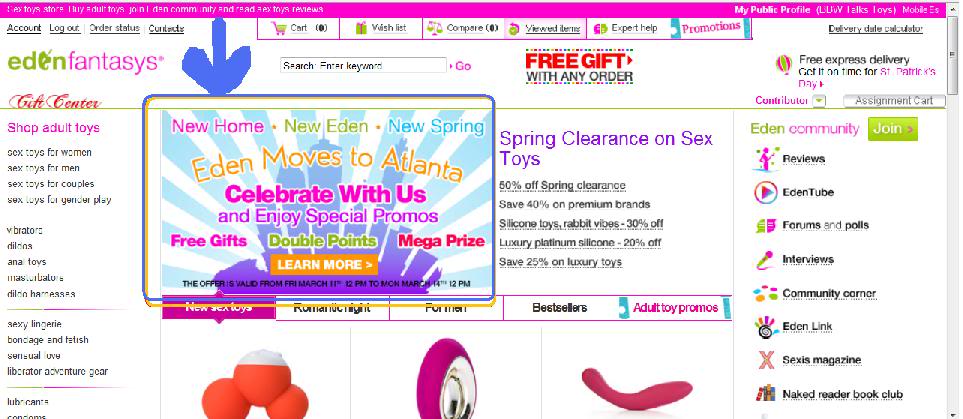The height and width of the screenshot is (419, 963).
Task: Open the Delivery date calculator link
Action: [x=875, y=29]
